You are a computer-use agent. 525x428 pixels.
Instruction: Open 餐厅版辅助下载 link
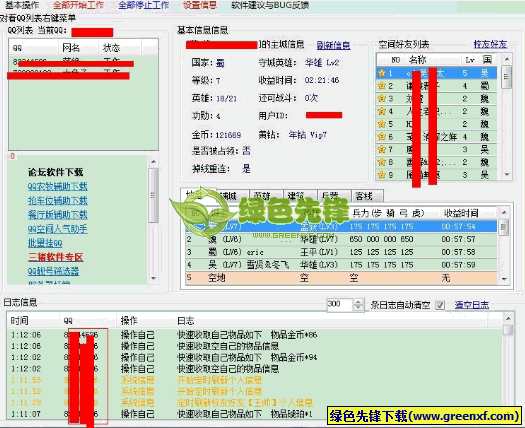pyautogui.click(x=58, y=215)
